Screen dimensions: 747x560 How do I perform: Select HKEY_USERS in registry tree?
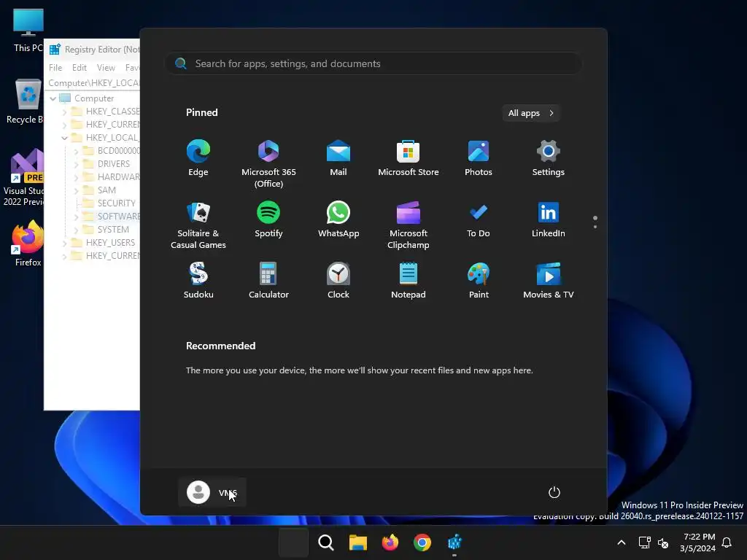pos(110,243)
